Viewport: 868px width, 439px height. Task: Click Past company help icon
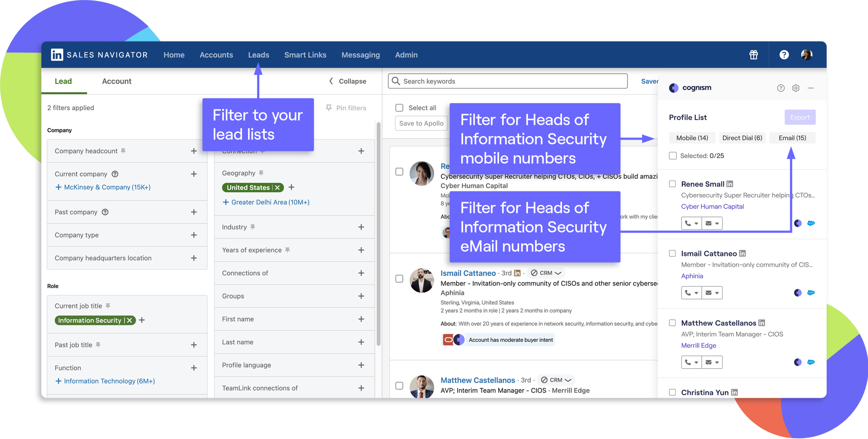tap(105, 212)
